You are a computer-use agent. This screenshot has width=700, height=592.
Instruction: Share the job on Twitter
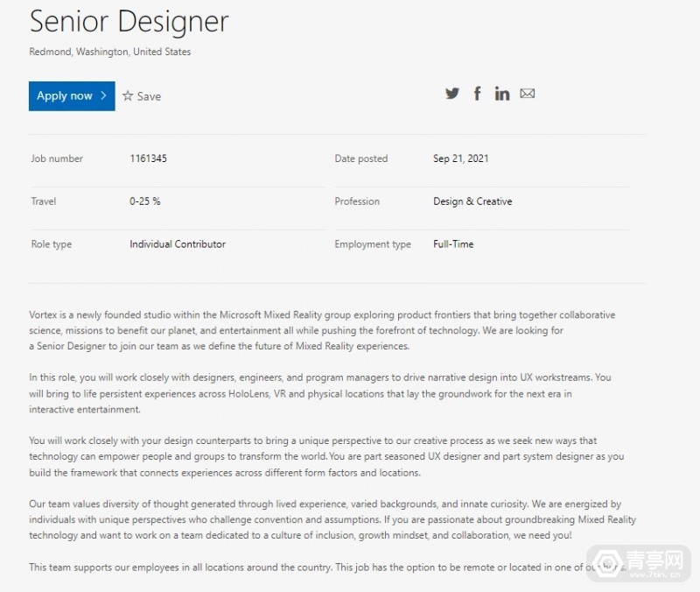(452, 94)
